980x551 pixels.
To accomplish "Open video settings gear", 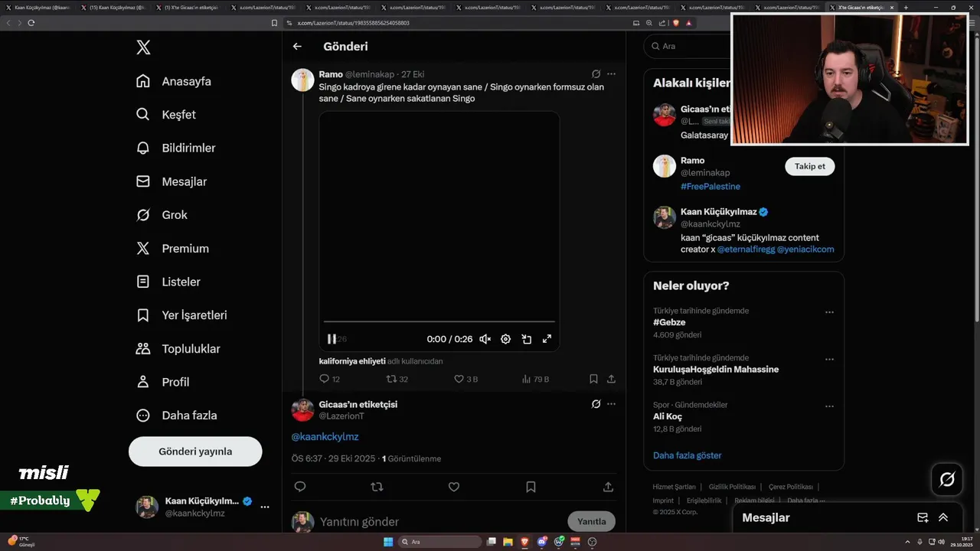I will [505, 339].
